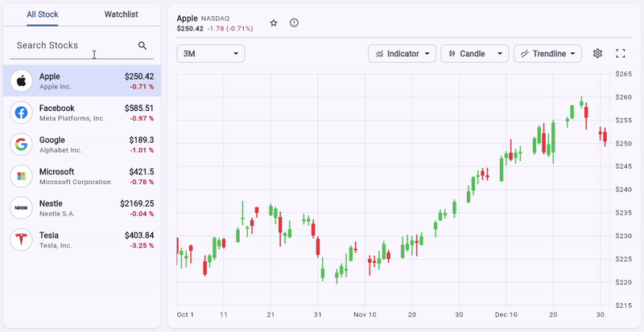Click the -0.04 % Nestle change
644x332 pixels.
click(x=142, y=214)
